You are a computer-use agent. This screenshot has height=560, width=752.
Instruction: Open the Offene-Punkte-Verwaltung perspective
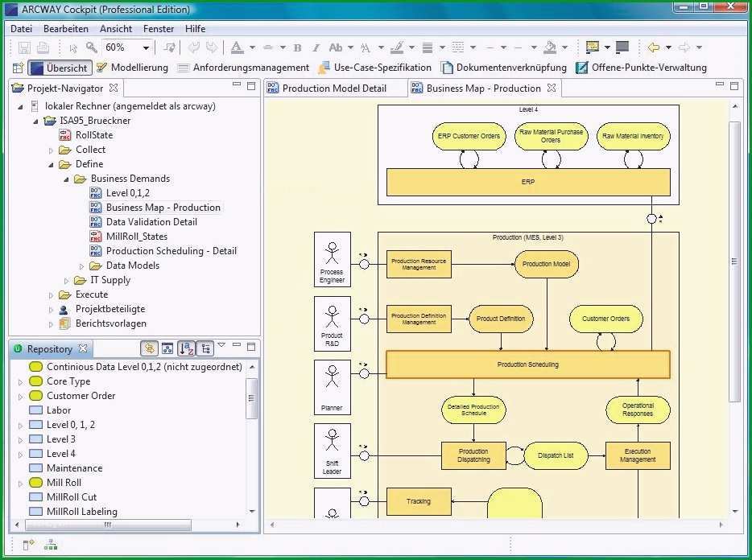(641, 68)
